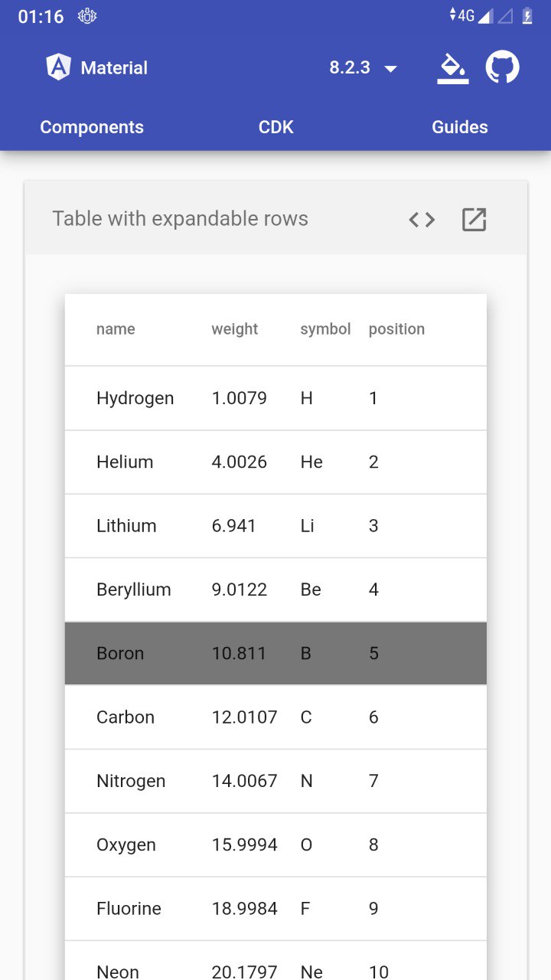
Task: Expand the Carbon row details
Action: (275, 717)
